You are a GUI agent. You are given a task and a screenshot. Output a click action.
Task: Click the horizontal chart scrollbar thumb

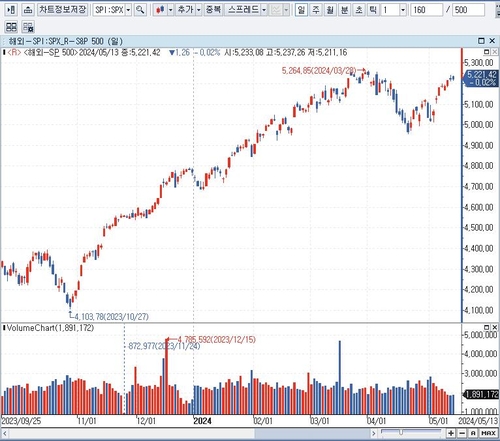pyautogui.click(x=312, y=433)
